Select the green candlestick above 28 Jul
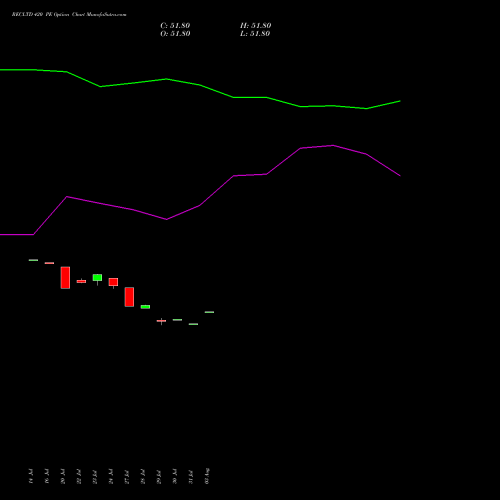This screenshot has height=500, width=500. 145,307
